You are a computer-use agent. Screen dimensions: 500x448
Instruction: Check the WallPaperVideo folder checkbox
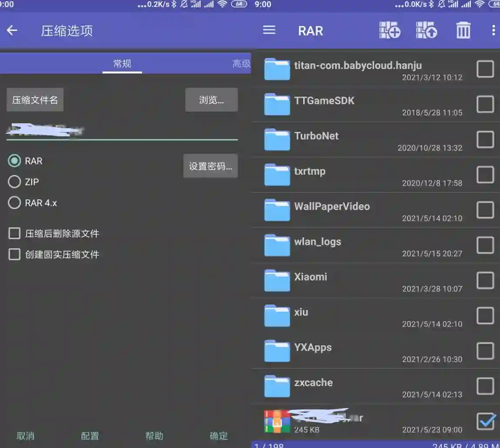point(485,210)
